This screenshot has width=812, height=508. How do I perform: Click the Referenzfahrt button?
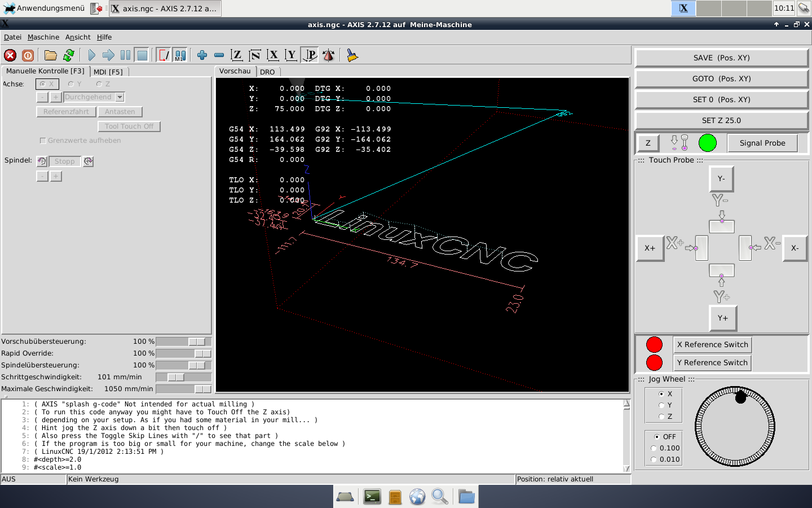click(x=66, y=112)
